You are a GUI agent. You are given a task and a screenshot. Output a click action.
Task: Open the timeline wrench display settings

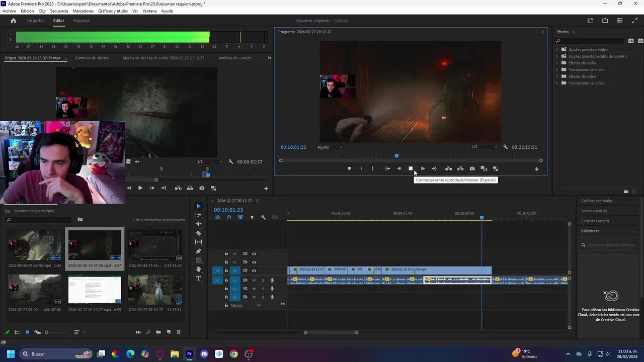tap(263, 217)
